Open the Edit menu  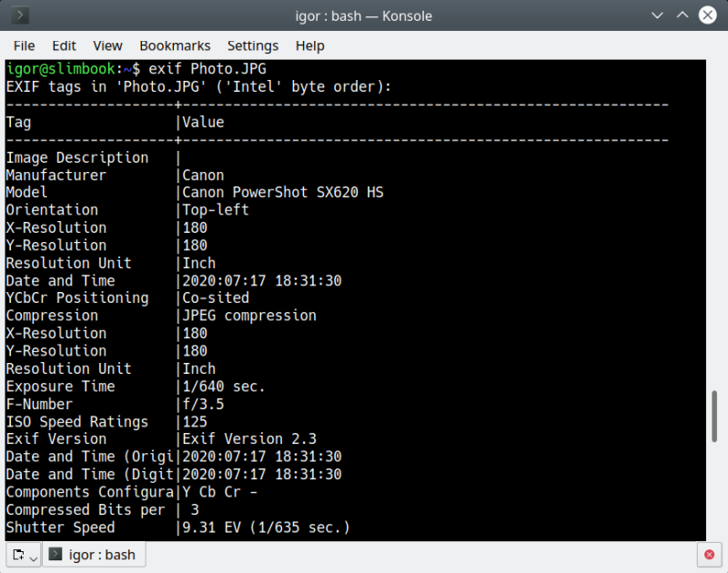click(x=64, y=45)
